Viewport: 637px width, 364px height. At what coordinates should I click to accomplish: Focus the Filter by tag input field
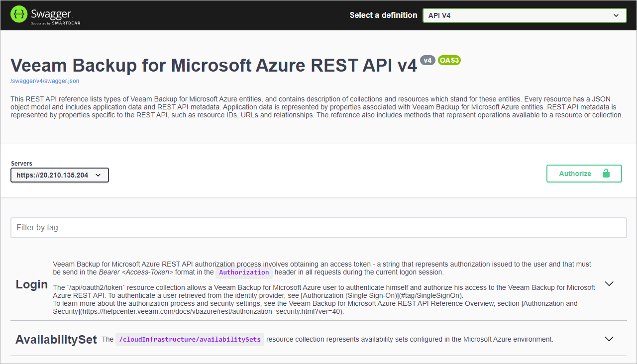[318, 227]
